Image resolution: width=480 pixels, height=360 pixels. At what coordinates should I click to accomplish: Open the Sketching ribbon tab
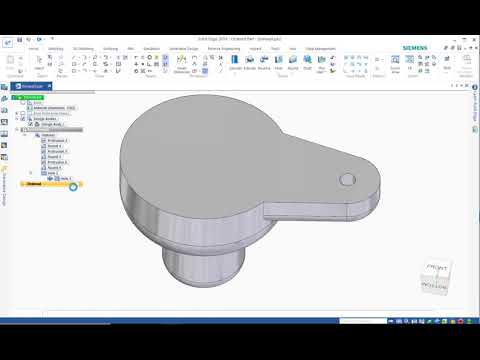pos(56,49)
